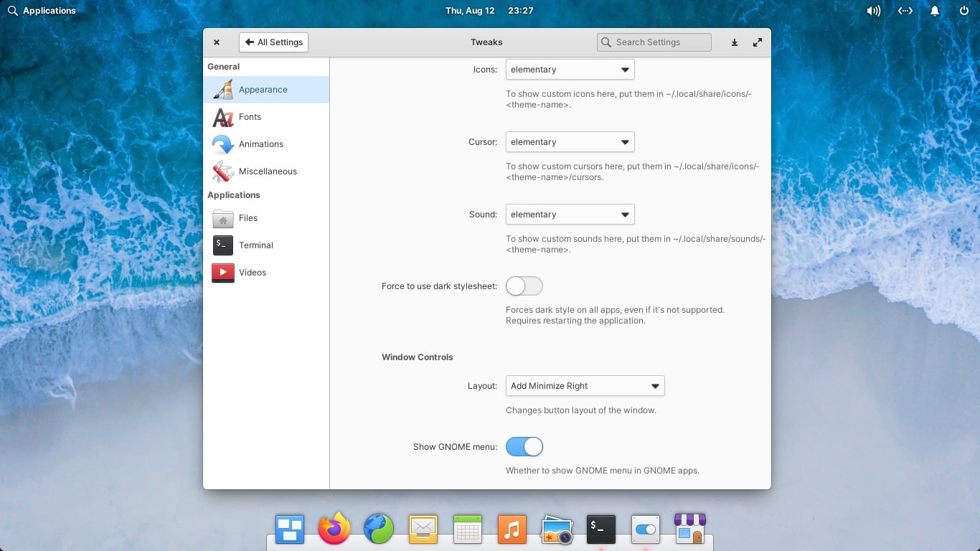The height and width of the screenshot is (551, 980).
Task: Open the Applications menu in the top panel
Action: 39,10
